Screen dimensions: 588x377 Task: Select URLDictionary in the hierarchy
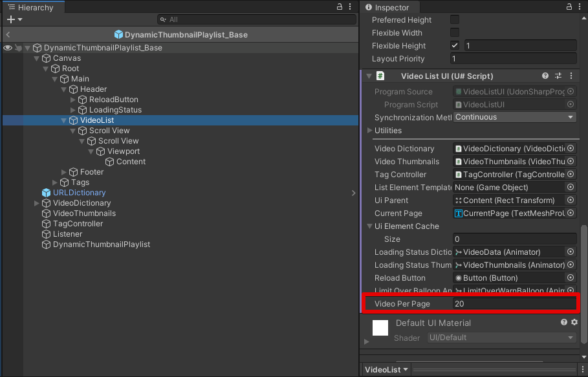pos(79,193)
